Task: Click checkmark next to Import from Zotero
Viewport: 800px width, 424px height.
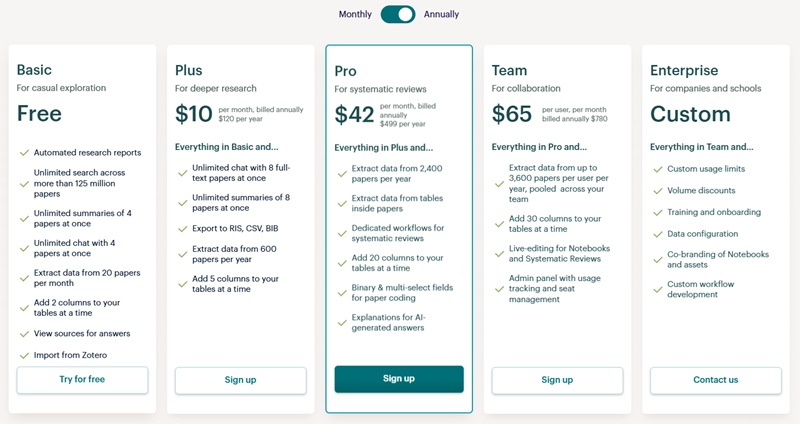Action: tap(23, 355)
